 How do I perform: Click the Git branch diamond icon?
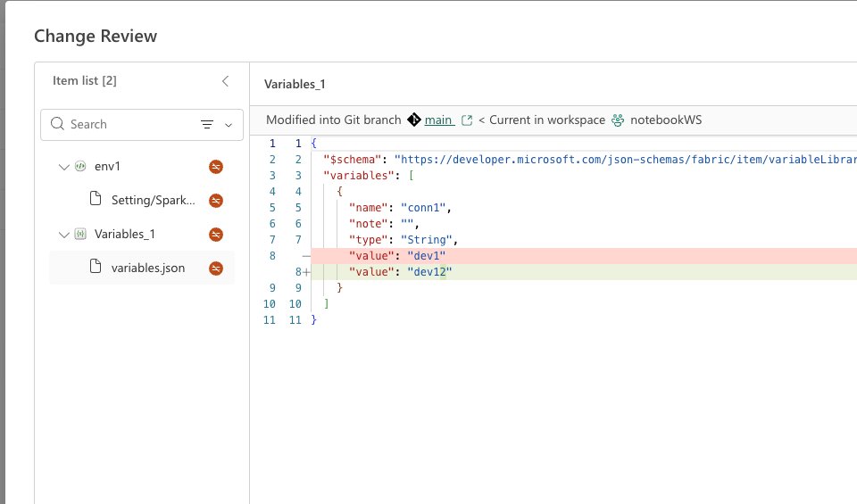pyautogui.click(x=414, y=120)
